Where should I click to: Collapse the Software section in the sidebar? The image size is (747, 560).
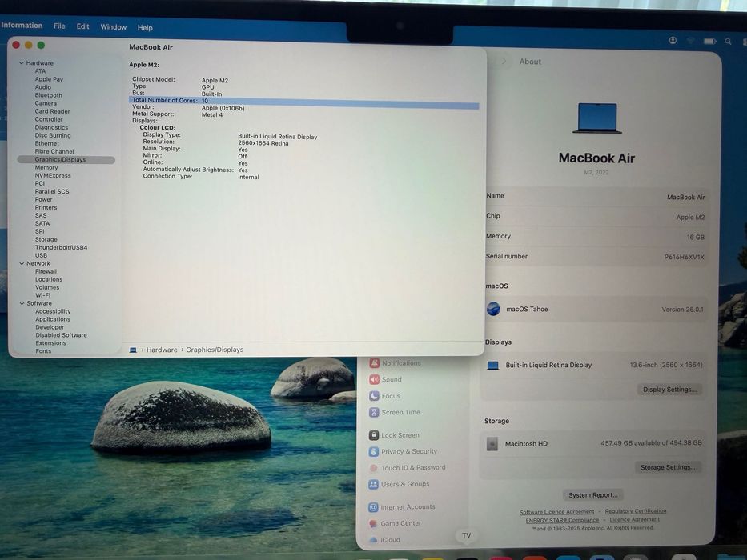tap(22, 303)
